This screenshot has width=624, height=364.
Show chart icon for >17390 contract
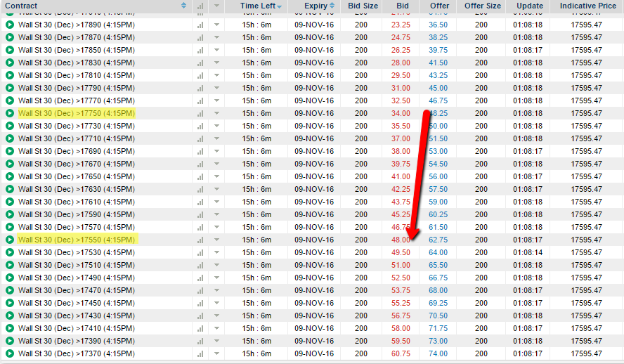(x=200, y=341)
